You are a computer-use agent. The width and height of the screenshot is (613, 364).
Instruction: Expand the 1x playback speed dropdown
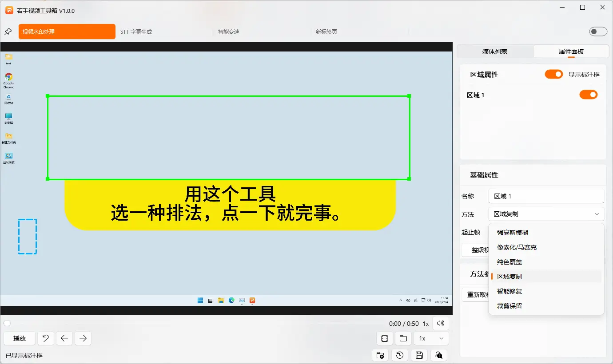431,338
